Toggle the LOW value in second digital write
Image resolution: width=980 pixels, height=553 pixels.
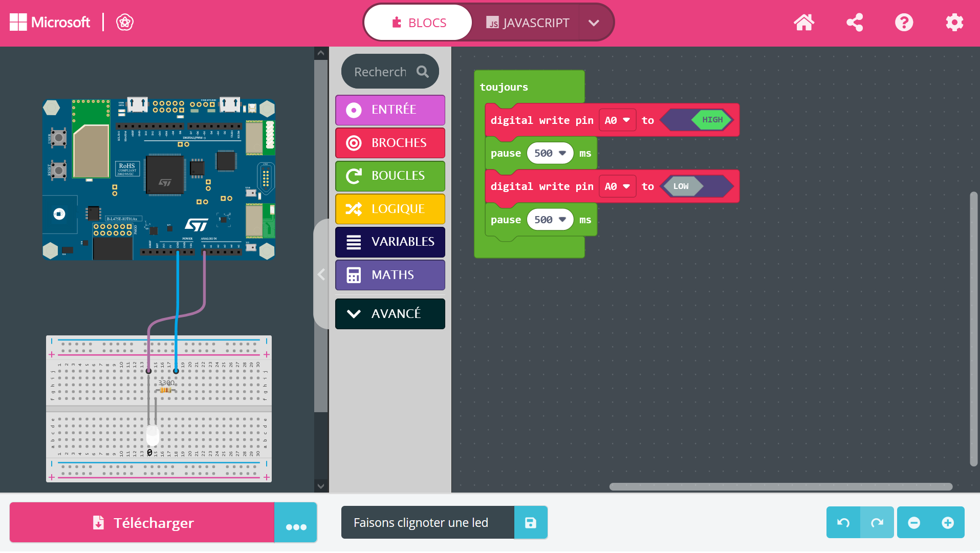681,186
